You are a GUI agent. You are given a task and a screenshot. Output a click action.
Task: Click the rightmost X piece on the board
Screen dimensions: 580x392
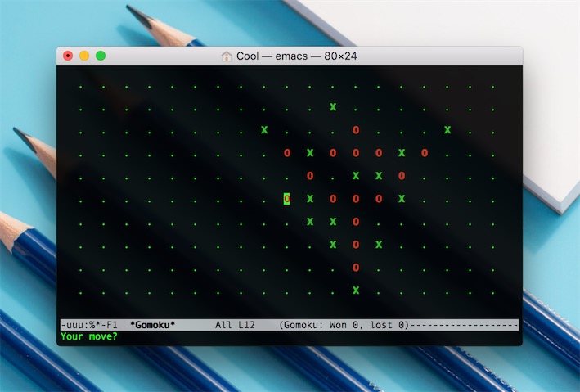(447, 130)
